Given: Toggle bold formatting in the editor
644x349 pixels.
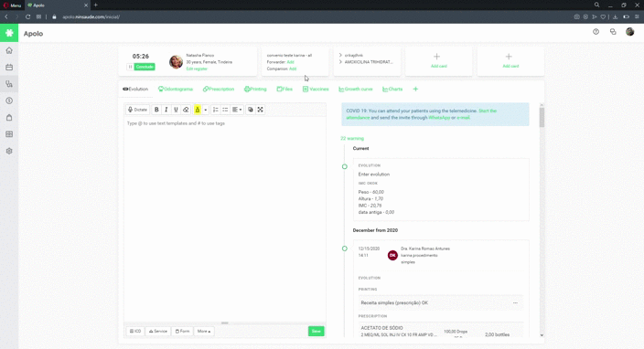Looking at the screenshot, I should 156,110.
